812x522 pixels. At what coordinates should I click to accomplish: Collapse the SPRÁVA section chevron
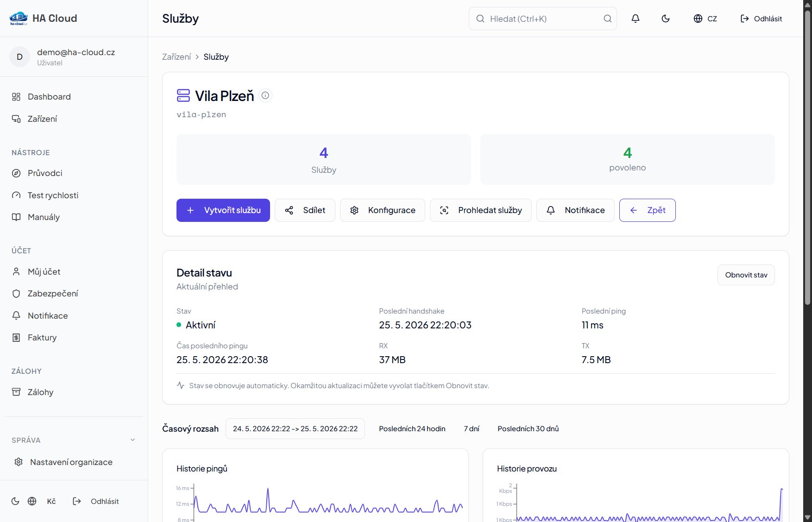coord(133,440)
